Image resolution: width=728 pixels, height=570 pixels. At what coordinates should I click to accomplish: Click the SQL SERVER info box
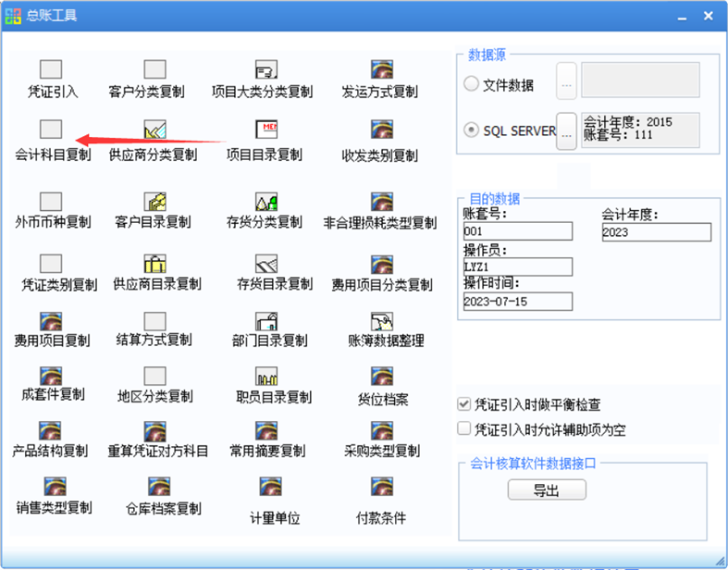pyautogui.click(x=640, y=130)
